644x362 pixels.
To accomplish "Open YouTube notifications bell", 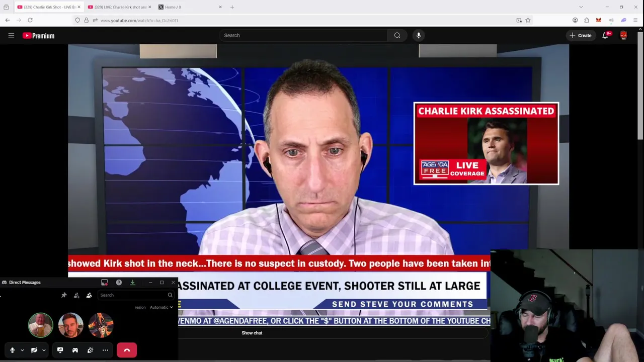I will coord(605,35).
